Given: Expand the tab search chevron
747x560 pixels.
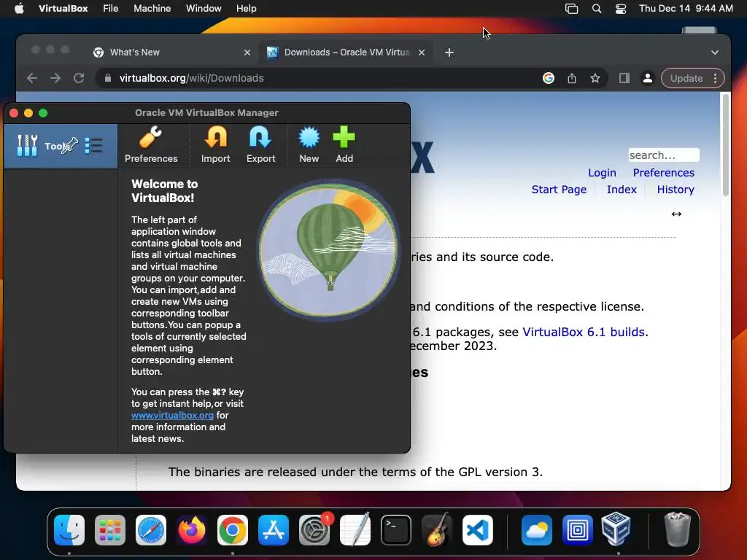Looking at the screenshot, I should point(715,52).
